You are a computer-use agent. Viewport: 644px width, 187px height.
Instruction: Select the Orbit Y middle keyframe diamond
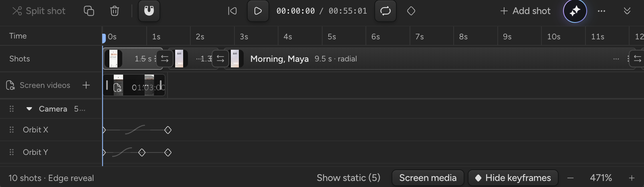coord(142,152)
